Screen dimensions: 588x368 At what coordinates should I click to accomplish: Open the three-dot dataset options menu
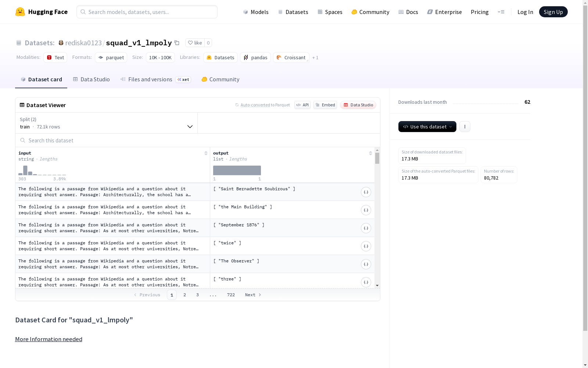tap(465, 127)
